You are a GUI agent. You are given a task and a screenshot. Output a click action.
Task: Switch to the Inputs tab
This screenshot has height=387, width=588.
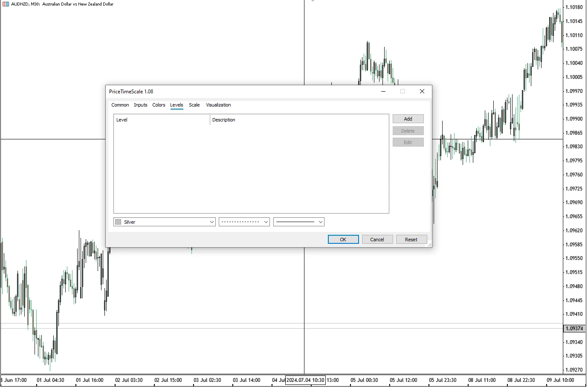(x=140, y=105)
